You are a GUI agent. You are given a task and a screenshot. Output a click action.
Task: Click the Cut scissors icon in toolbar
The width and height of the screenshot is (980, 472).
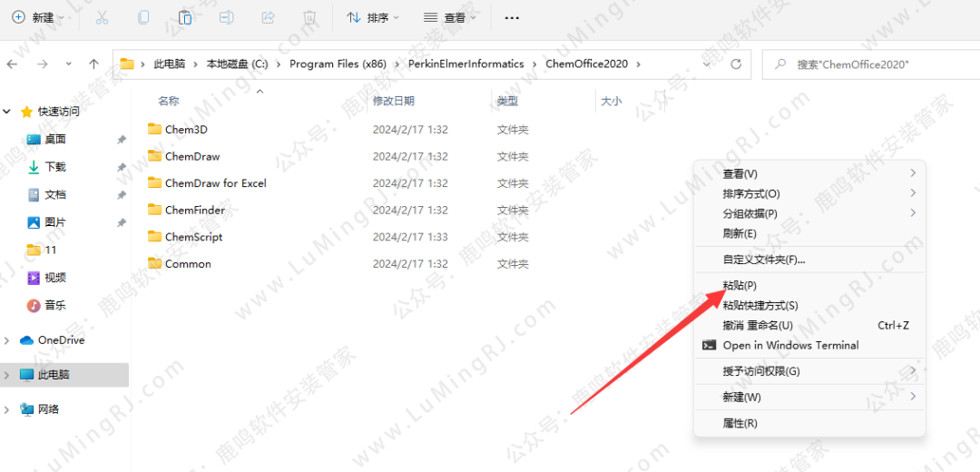(102, 17)
